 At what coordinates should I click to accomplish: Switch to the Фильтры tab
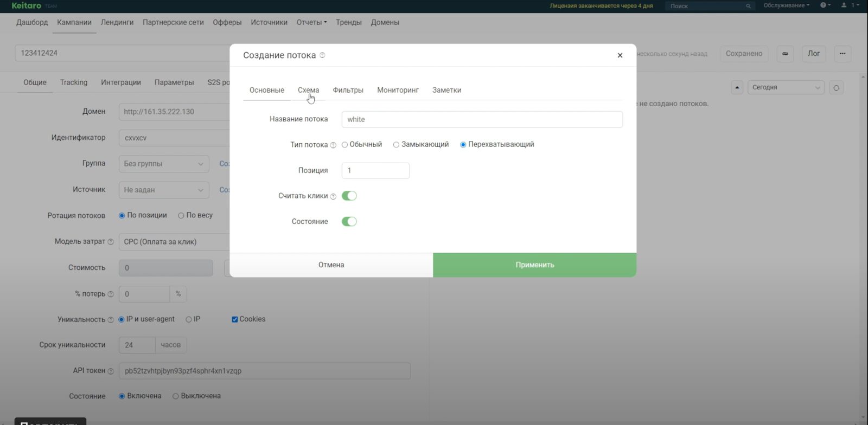pos(348,90)
